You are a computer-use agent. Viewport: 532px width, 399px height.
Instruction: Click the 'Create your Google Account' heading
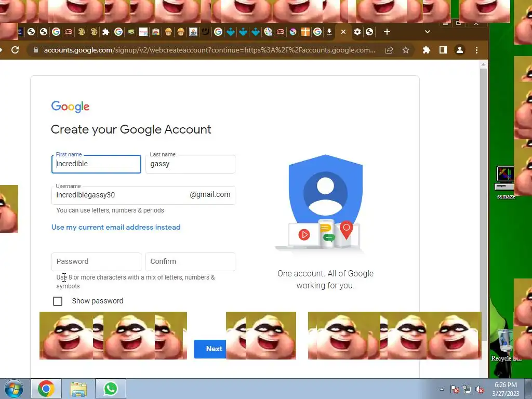131,129
